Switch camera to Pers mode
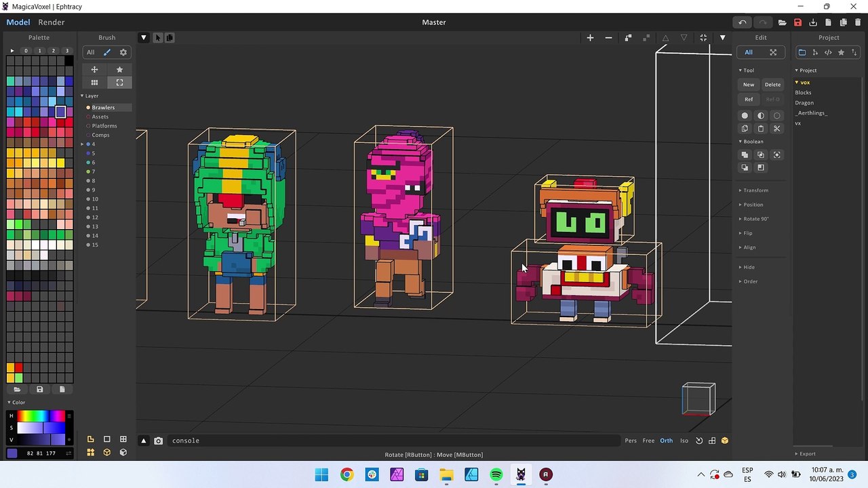Image resolution: width=868 pixels, height=488 pixels. pos(631,441)
